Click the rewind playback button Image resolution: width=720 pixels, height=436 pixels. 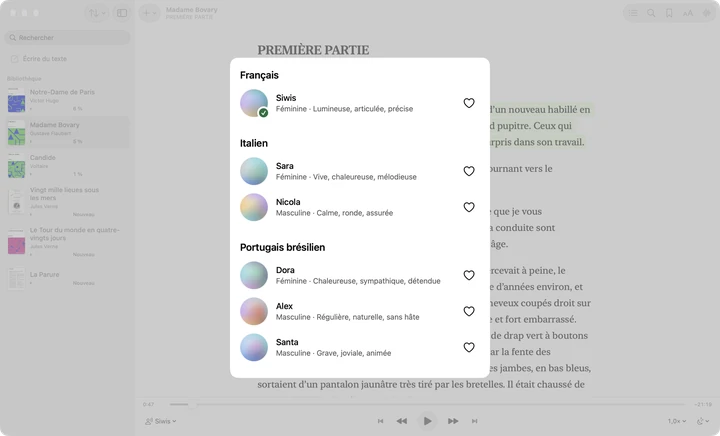coord(402,421)
